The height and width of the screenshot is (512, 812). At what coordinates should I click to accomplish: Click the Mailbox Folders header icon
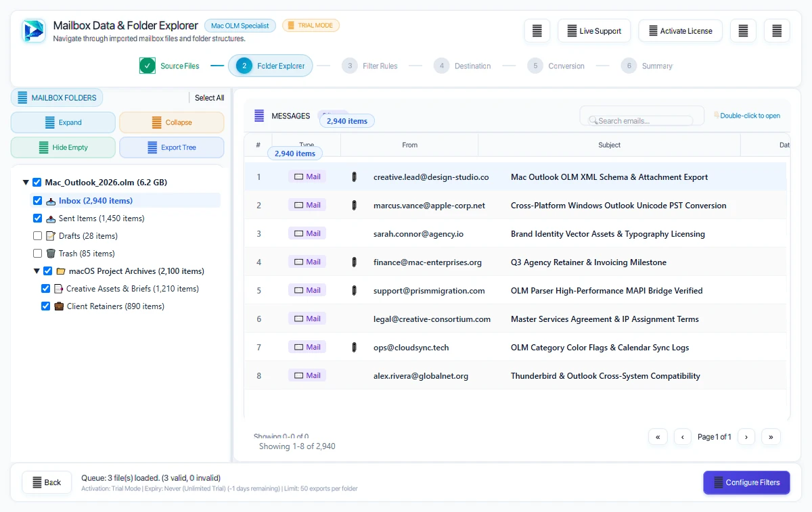[x=23, y=98]
